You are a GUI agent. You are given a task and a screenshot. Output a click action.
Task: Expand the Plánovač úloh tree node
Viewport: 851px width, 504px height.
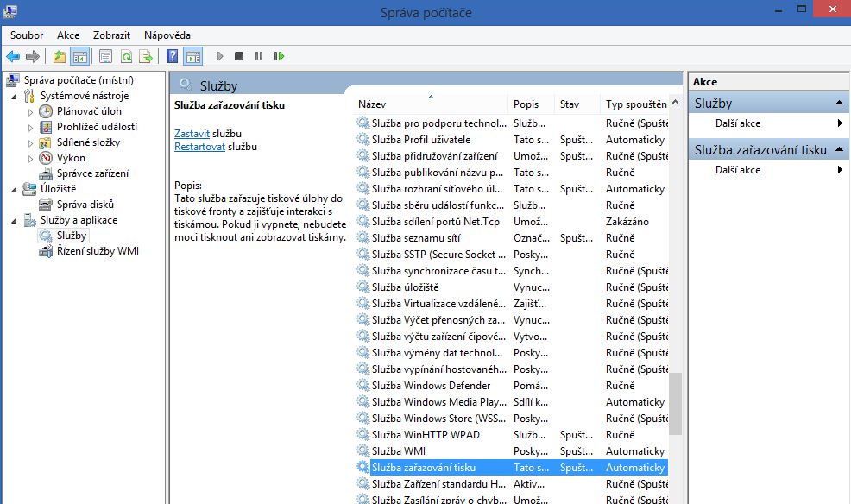pos(30,111)
